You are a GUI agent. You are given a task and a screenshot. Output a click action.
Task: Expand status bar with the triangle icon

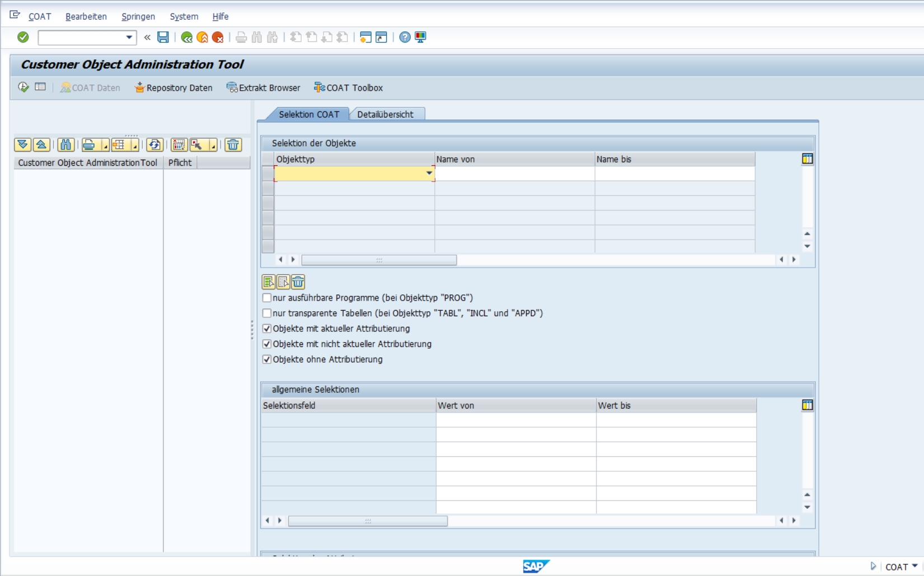coord(873,566)
